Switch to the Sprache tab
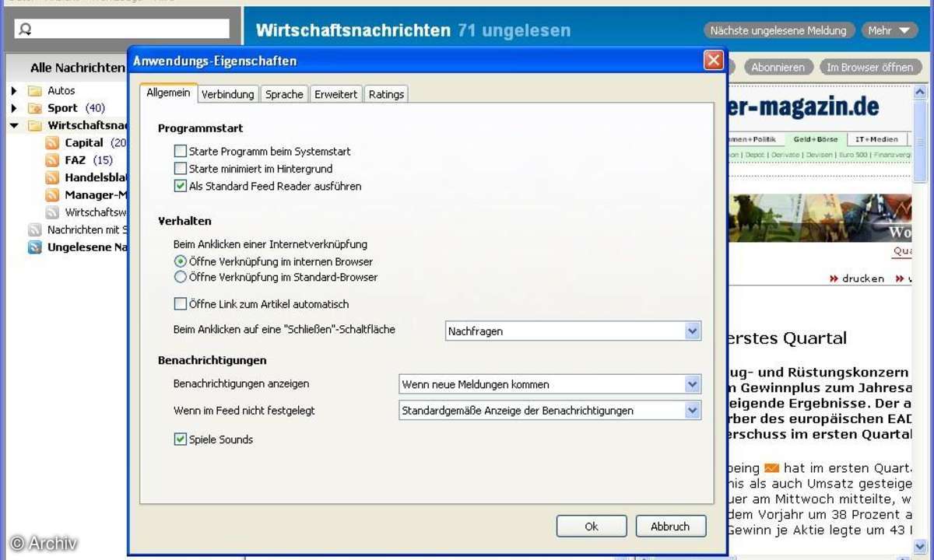 (284, 94)
